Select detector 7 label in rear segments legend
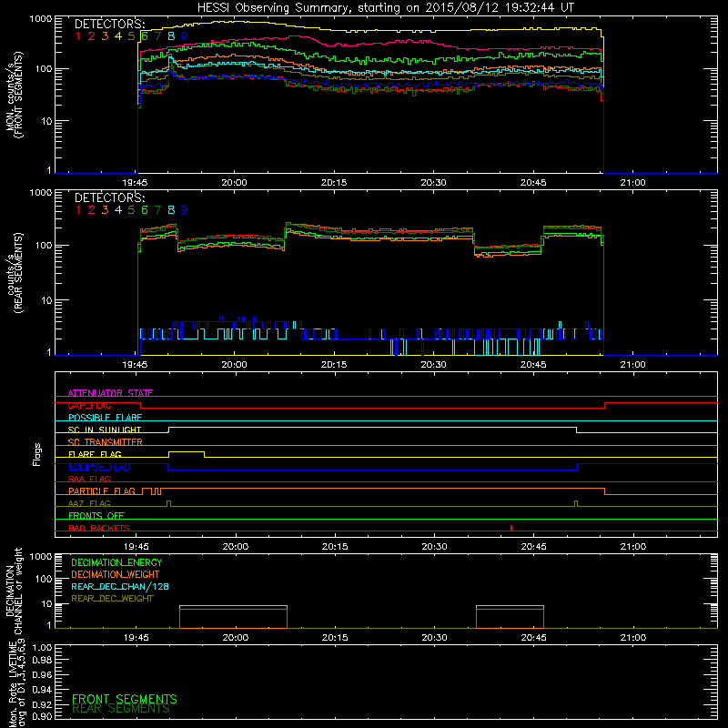The width and height of the screenshot is (728, 728). point(157,210)
